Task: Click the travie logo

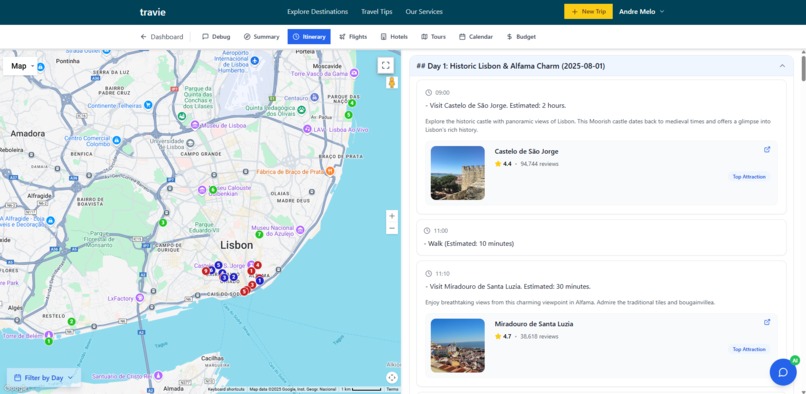Action: (x=153, y=12)
